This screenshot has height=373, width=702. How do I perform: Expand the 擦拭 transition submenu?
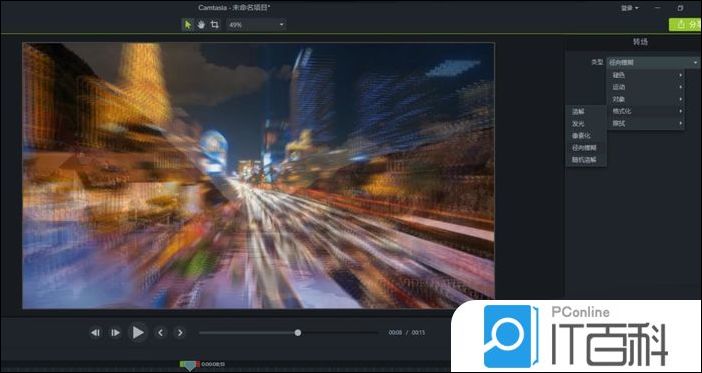[x=646, y=123]
